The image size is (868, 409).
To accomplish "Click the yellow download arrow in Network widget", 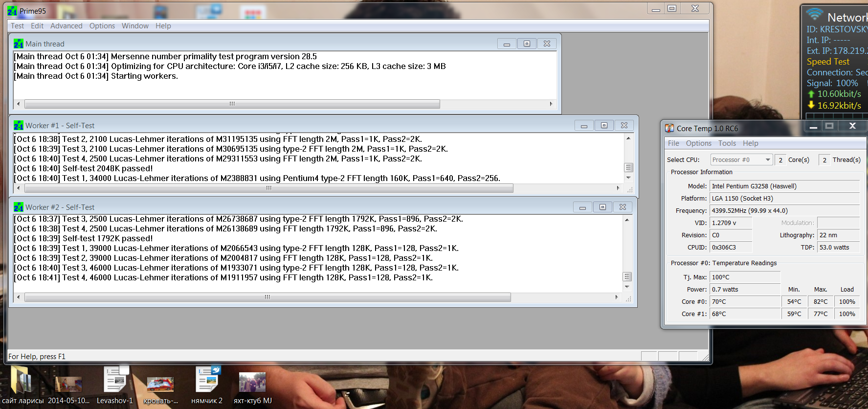I will click(811, 105).
